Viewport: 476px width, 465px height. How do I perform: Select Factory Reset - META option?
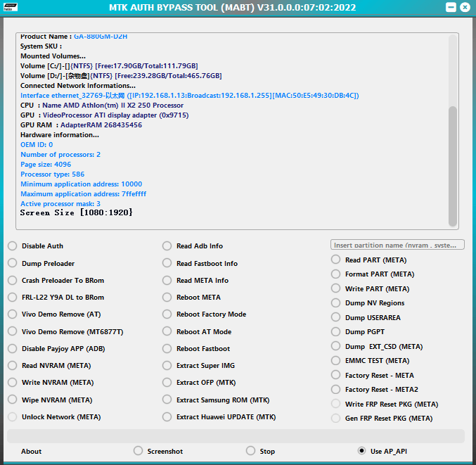coord(335,375)
